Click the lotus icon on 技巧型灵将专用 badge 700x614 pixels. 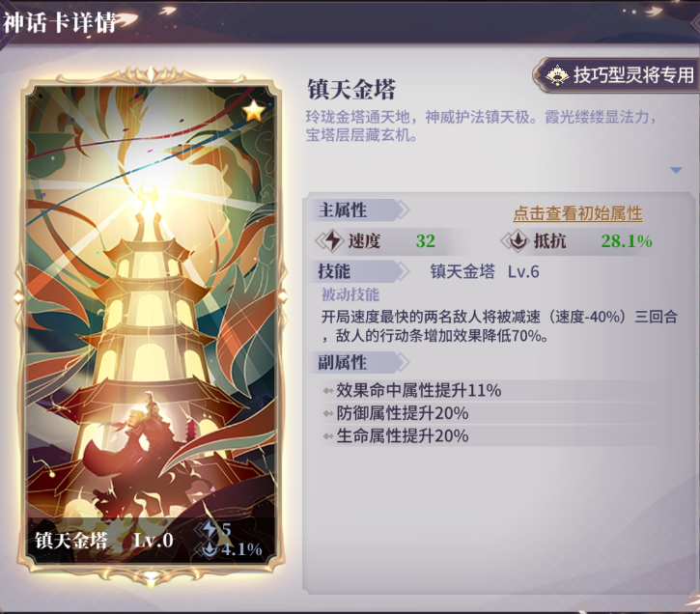pos(557,75)
